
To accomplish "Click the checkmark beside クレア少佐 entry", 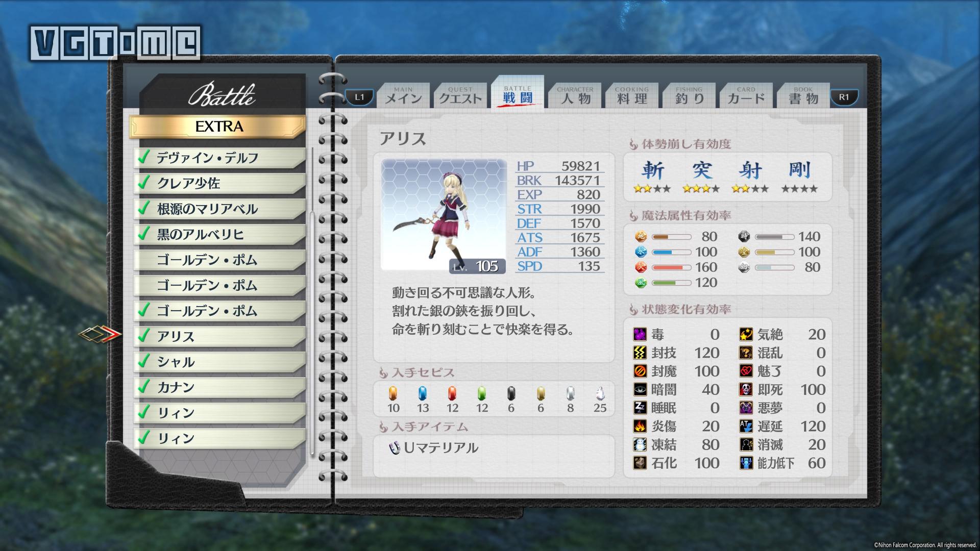I will [144, 182].
